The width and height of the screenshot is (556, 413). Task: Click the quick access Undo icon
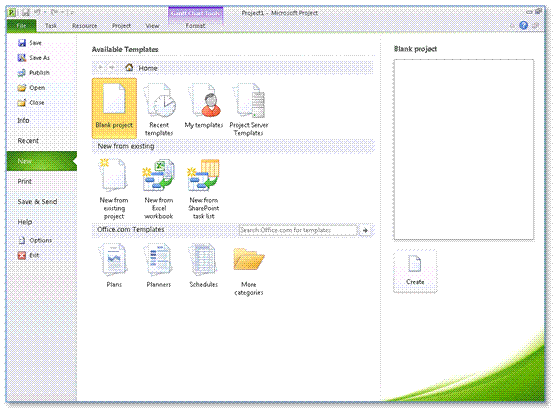[37, 12]
